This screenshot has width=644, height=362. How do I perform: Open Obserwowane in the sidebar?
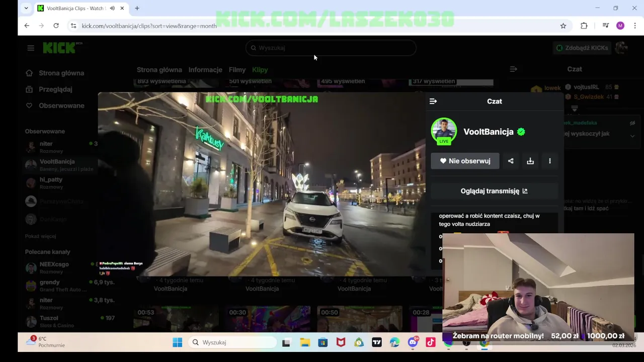pos(55,106)
